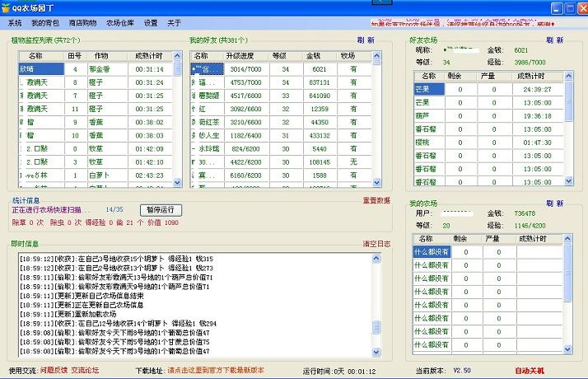
Task: Select friend row with 4753/7000 progress
Action: [282, 82]
